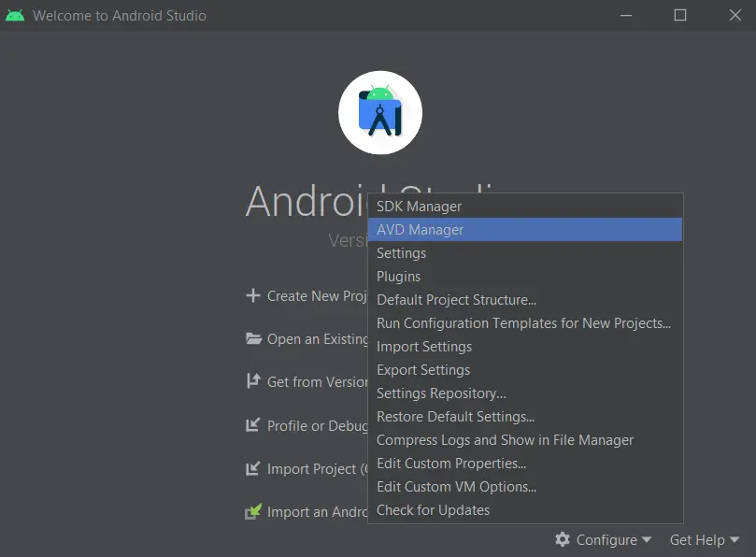Click the folder icon for Open an Existing project

[x=253, y=338]
